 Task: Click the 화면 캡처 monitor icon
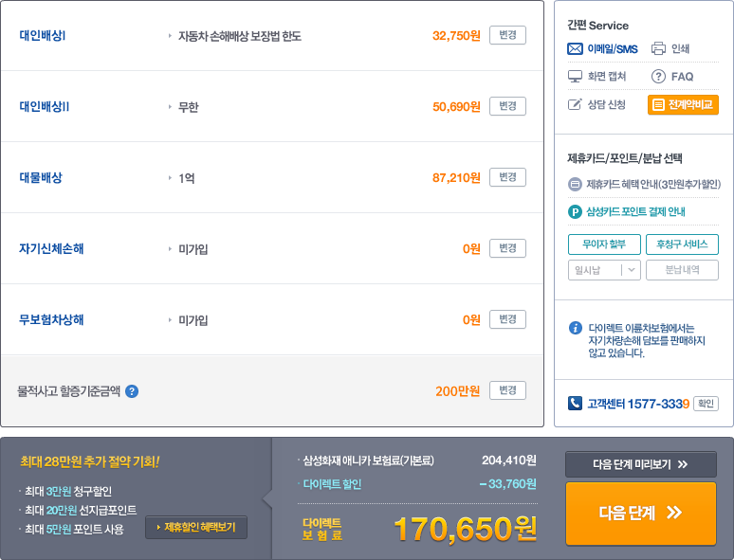tap(575, 77)
